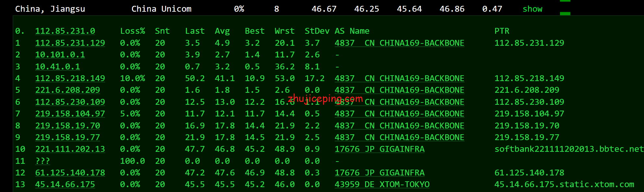Image resolution: width=644 pixels, height=192 pixels.
Task: Click the Best column header
Action: (x=255, y=31)
